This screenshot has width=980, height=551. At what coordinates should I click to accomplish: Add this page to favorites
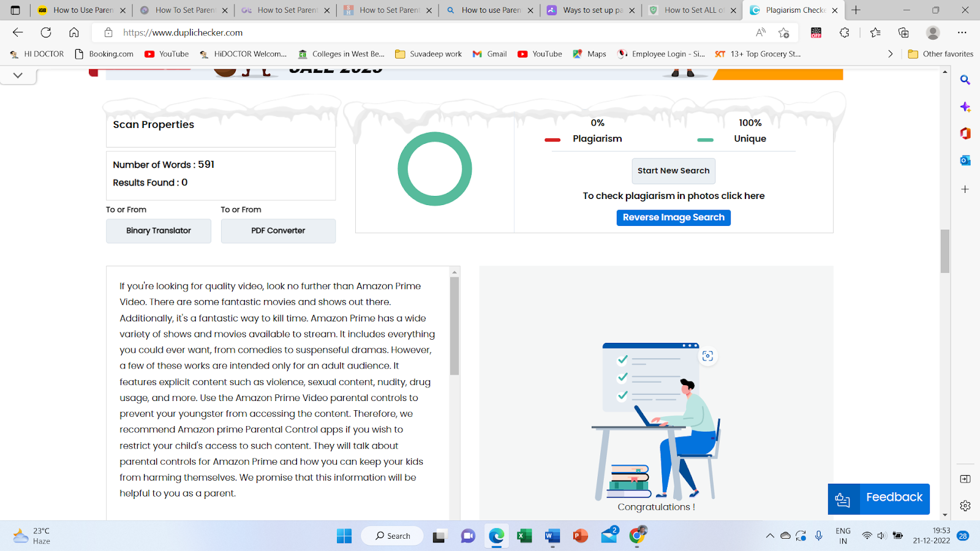(784, 32)
